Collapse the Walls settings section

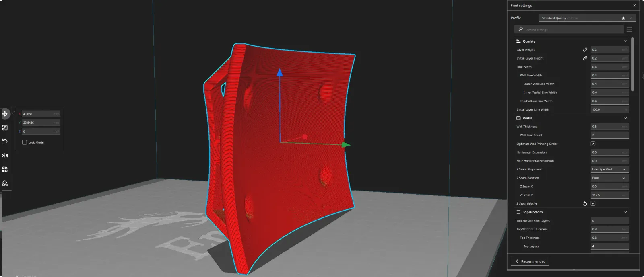625,118
